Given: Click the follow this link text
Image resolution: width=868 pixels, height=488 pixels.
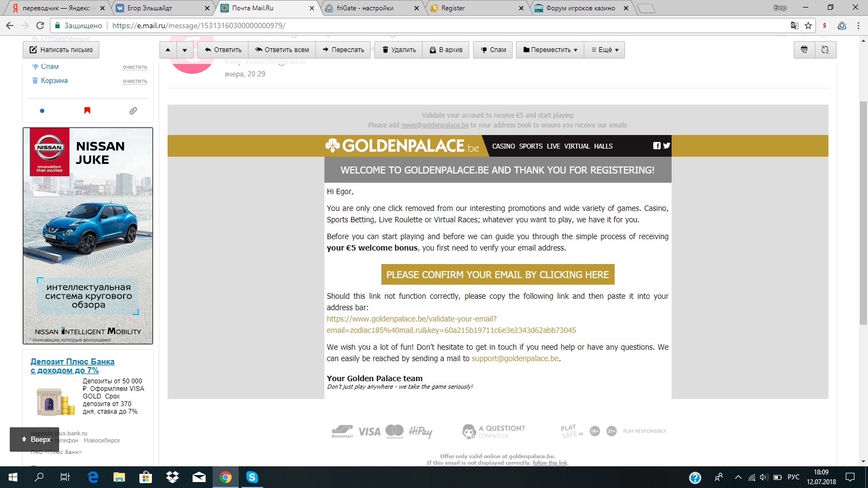Looking at the screenshot, I should point(550,463).
